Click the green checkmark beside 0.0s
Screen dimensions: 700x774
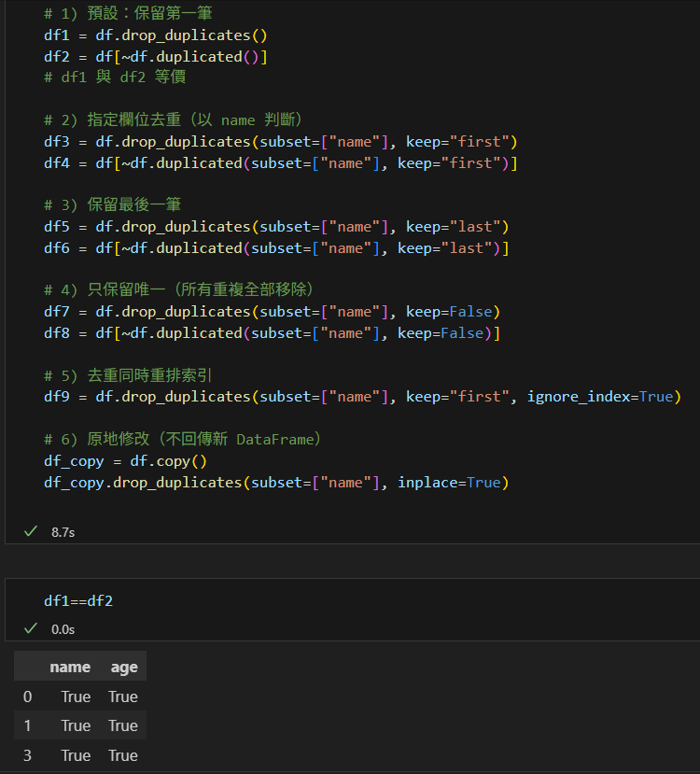click(x=31, y=628)
